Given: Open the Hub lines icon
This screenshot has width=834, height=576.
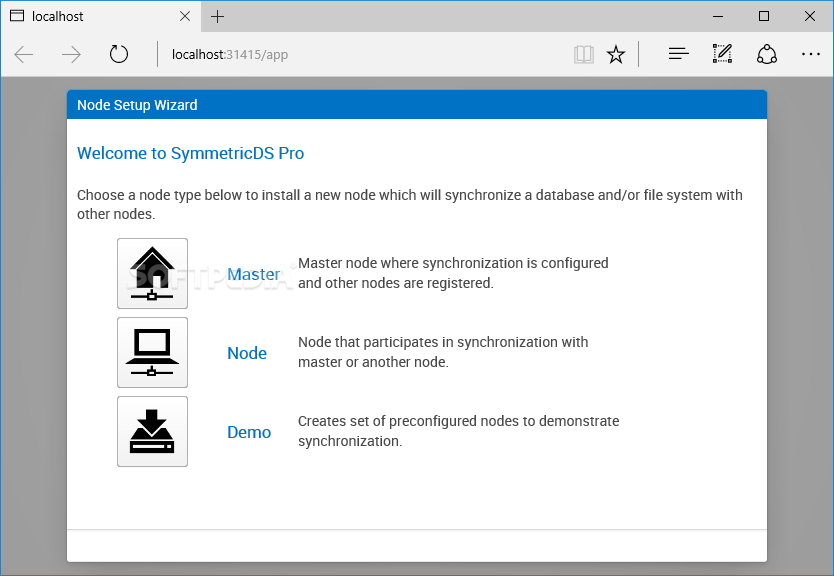Looking at the screenshot, I should (678, 54).
